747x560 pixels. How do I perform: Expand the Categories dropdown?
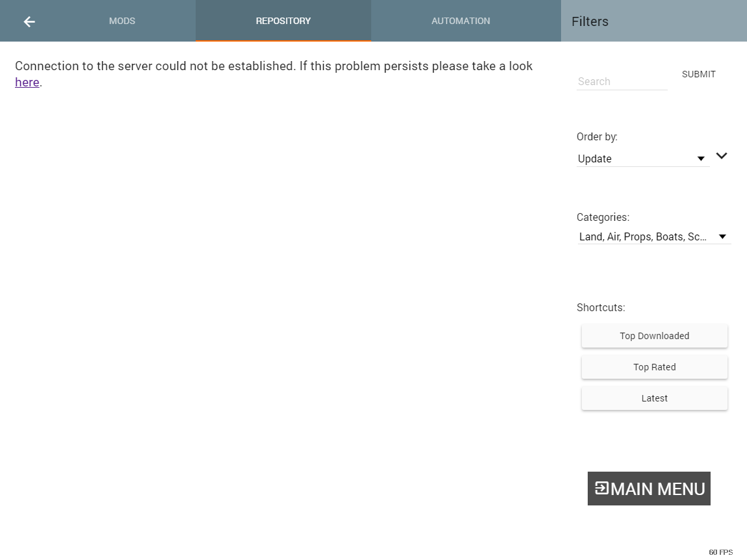click(x=654, y=236)
